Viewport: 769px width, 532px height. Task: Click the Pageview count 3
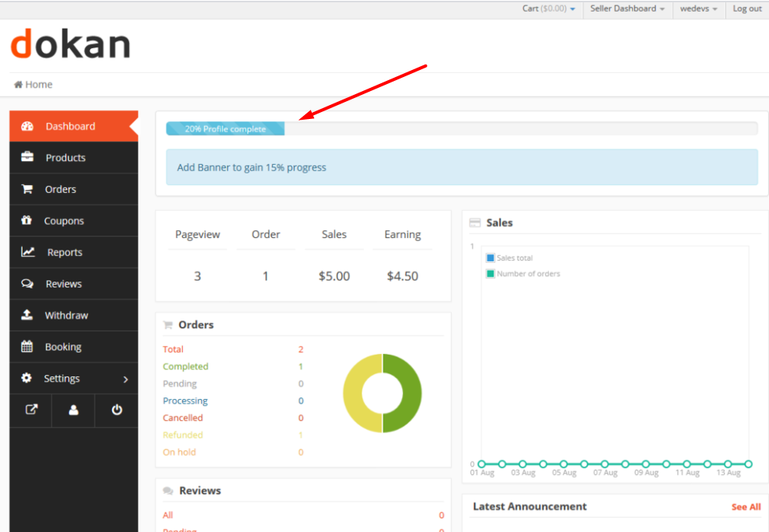(197, 276)
